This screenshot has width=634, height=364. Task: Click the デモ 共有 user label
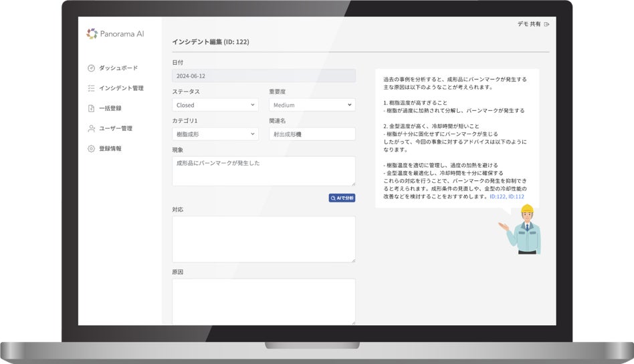point(529,24)
